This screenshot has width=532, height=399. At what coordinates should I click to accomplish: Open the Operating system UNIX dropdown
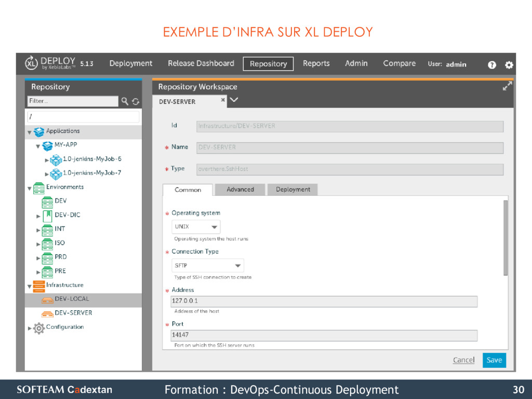pyautogui.click(x=196, y=227)
